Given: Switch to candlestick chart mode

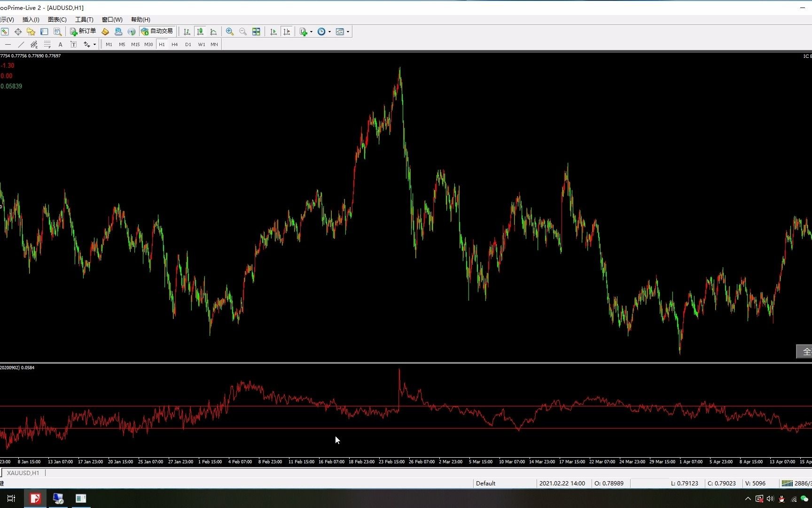Looking at the screenshot, I should 200,32.
